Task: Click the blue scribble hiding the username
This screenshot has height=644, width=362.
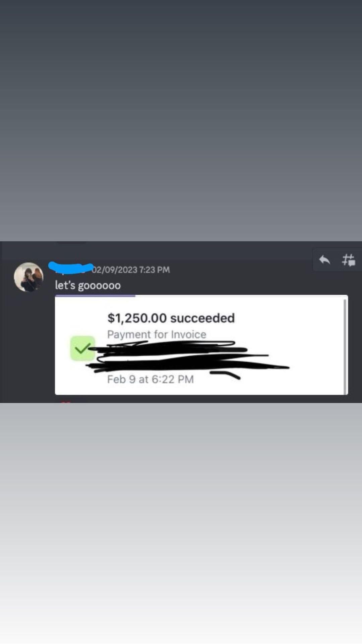Action: click(x=71, y=267)
